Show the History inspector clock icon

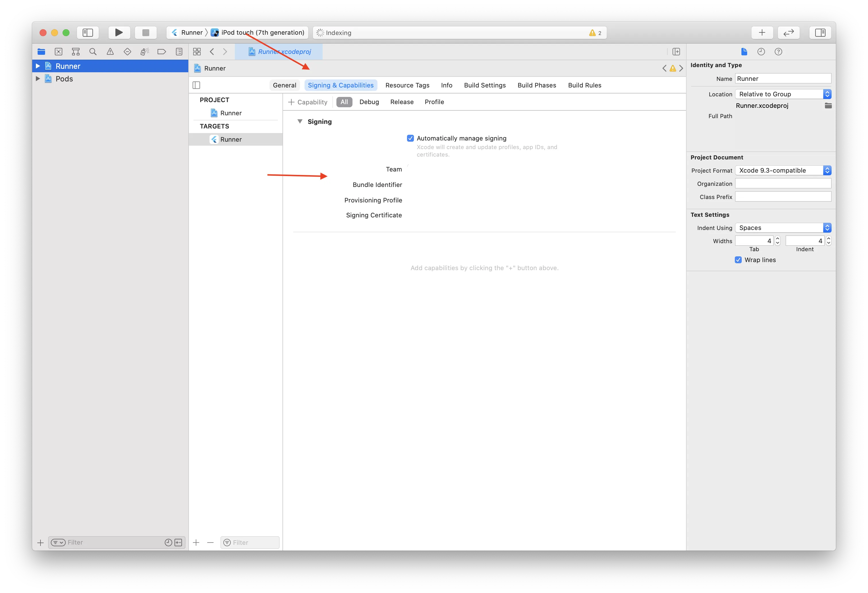761,52
